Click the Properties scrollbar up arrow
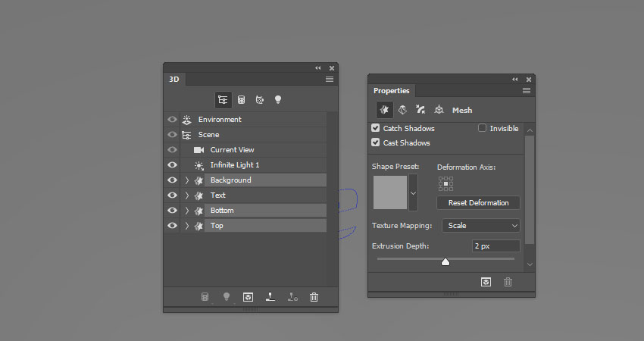Viewport: 644px width, 341px height. (x=530, y=130)
